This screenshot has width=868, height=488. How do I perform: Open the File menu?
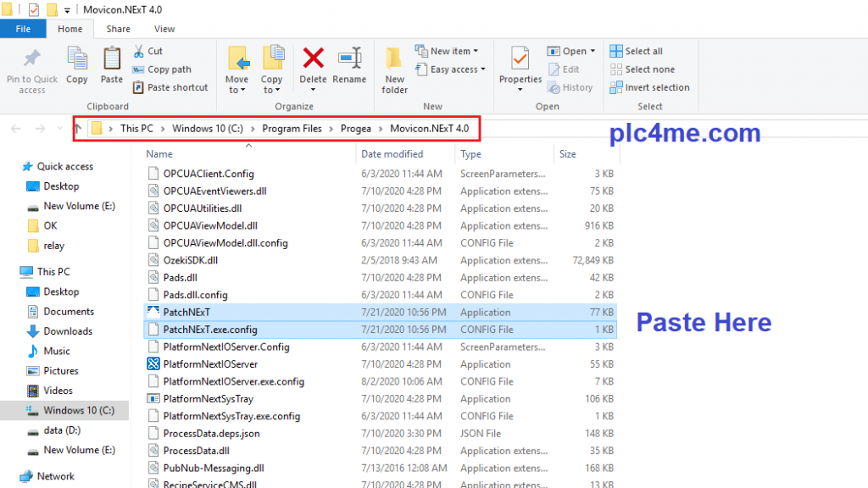pos(23,29)
